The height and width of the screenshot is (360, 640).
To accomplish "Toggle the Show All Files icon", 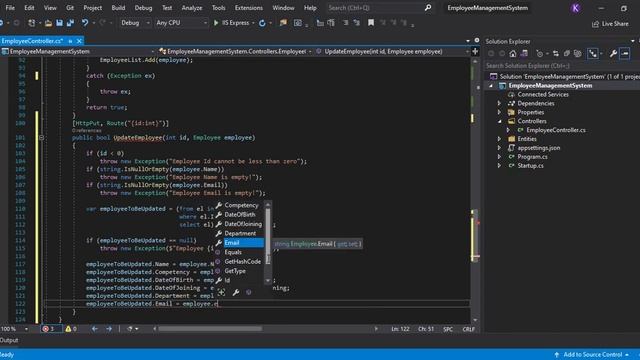I will (578, 53).
